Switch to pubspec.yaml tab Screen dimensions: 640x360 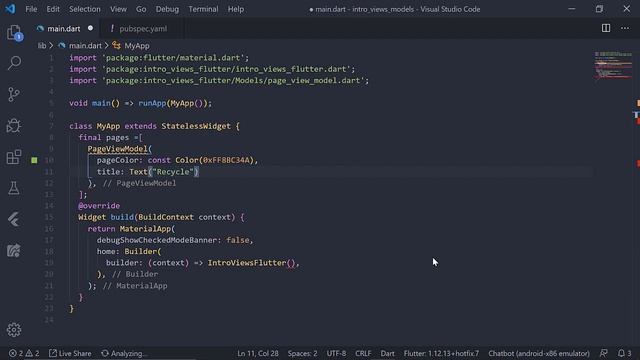143,29
